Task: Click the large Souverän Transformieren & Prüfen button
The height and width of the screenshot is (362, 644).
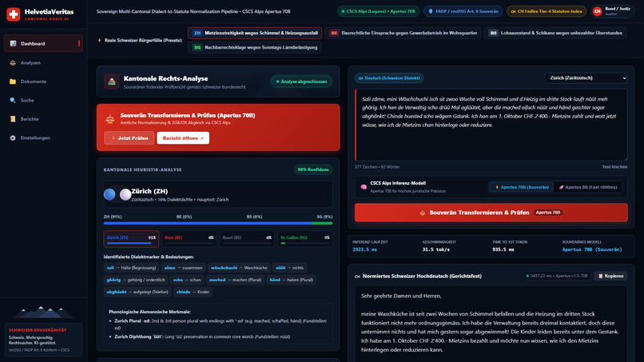Action: tap(491, 213)
